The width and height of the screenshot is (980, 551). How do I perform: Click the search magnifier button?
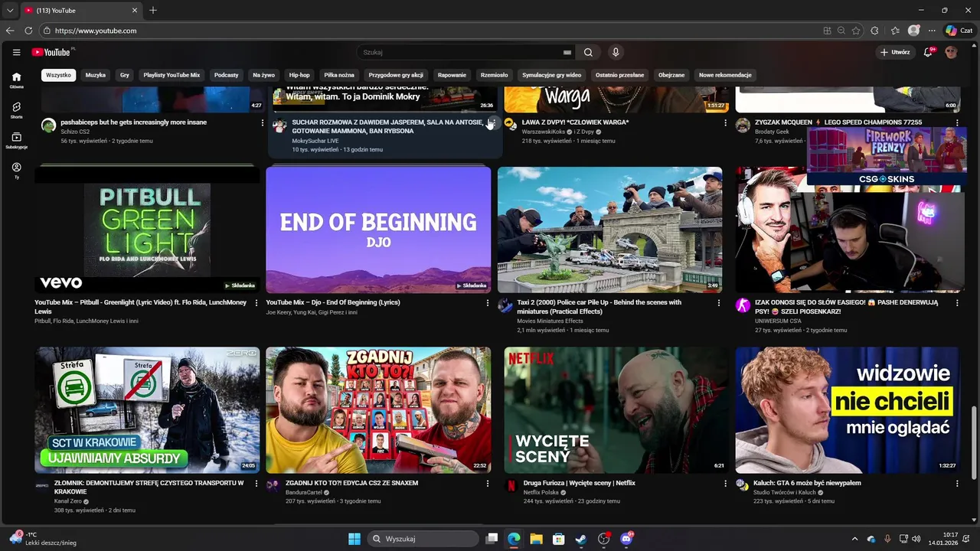[x=588, y=52]
